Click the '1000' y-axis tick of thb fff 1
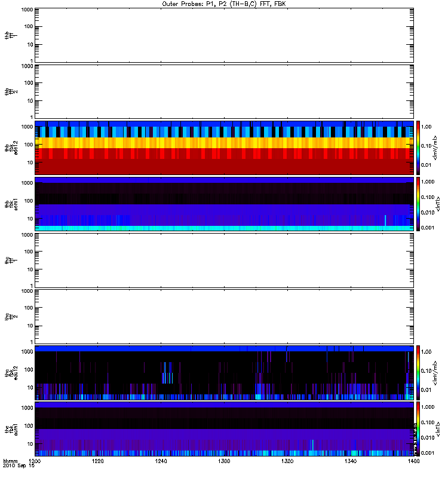This screenshot has width=448, height=478. point(27,10)
